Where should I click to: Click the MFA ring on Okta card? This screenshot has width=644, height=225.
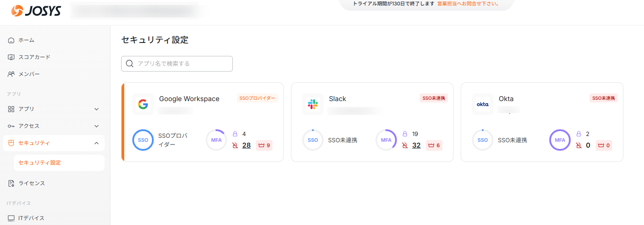[x=560, y=140]
